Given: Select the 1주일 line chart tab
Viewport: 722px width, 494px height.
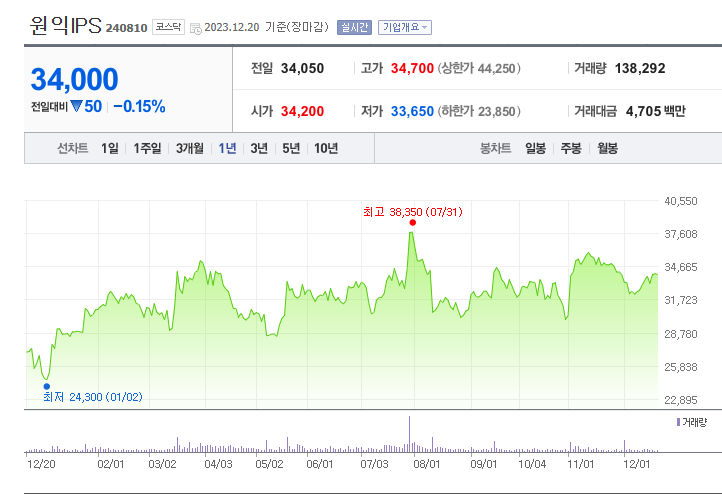Looking at the screenshot, I should pos(147,148).
